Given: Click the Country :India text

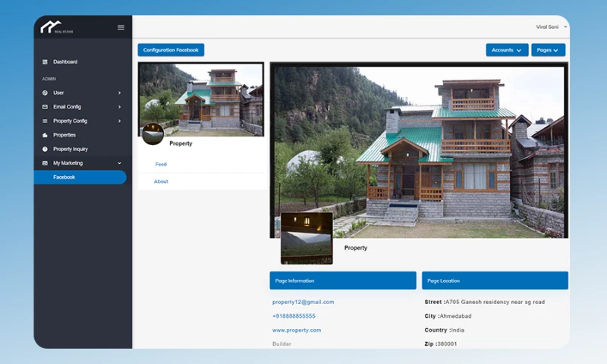Looking at the screenshot, I should 445,331.
